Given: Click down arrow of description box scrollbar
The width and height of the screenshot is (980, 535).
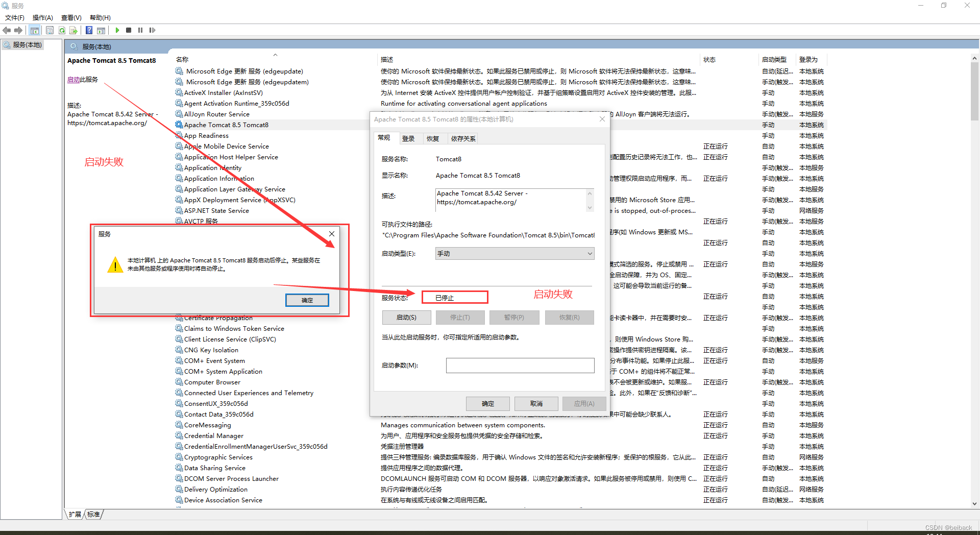Looking at the screenshot, I should coord(590,207).
